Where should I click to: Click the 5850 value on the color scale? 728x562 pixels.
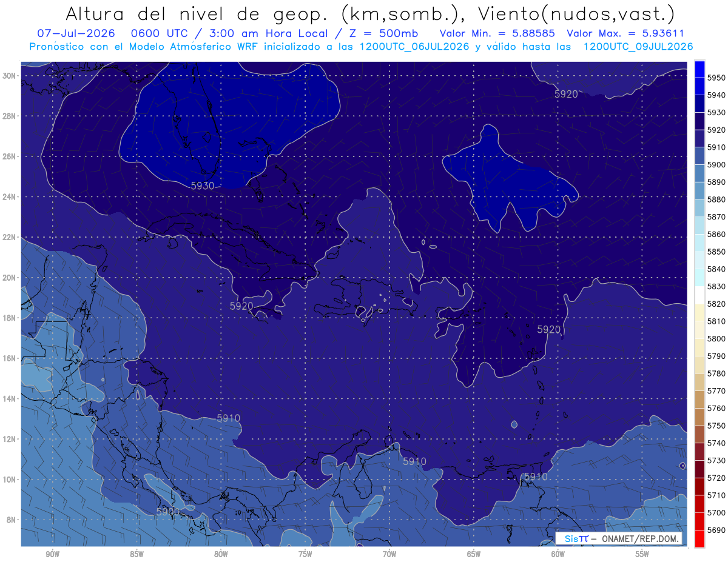click(716, 252)
